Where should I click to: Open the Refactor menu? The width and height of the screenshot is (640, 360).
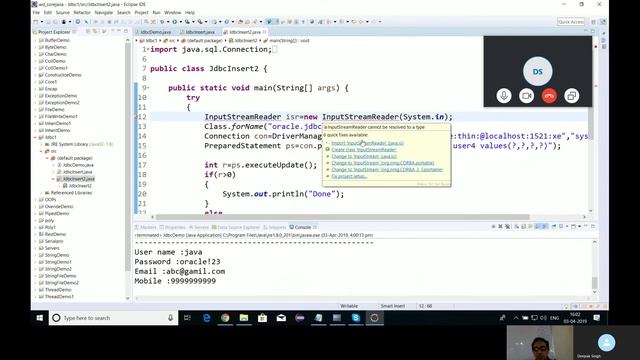pyautogui.click(x=82, y=13)
